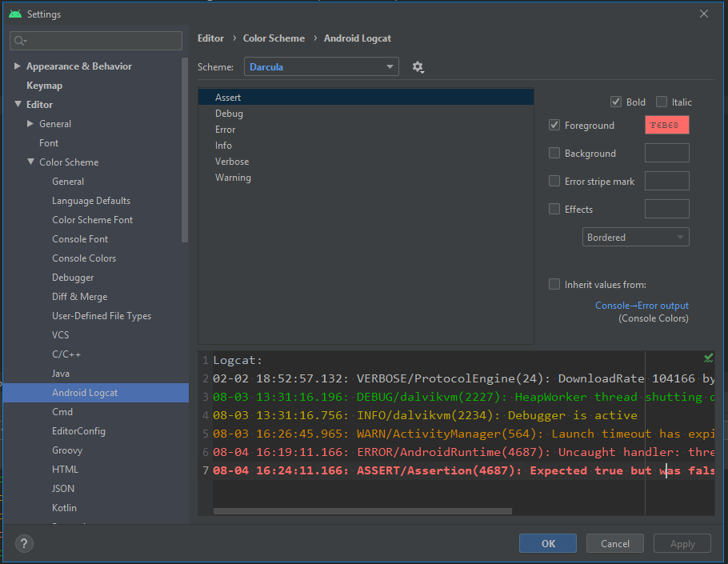This screenshot has width=728, height=564.
Task: Open the Bordered effect type dropdown
Action: pyautogui.click(x=636, y=238)
